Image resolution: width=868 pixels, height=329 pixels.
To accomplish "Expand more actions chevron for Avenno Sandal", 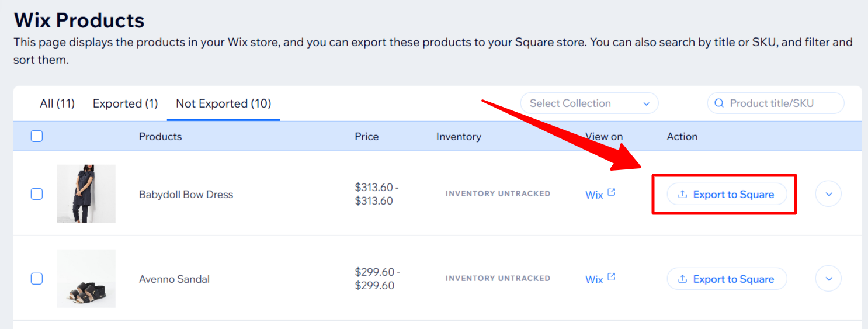I will coord(828,279).
